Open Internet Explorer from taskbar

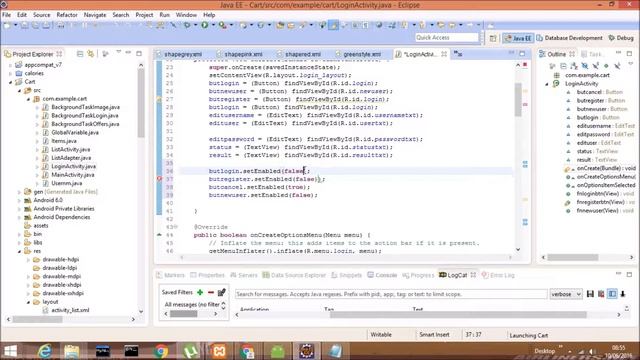[44, 351]
